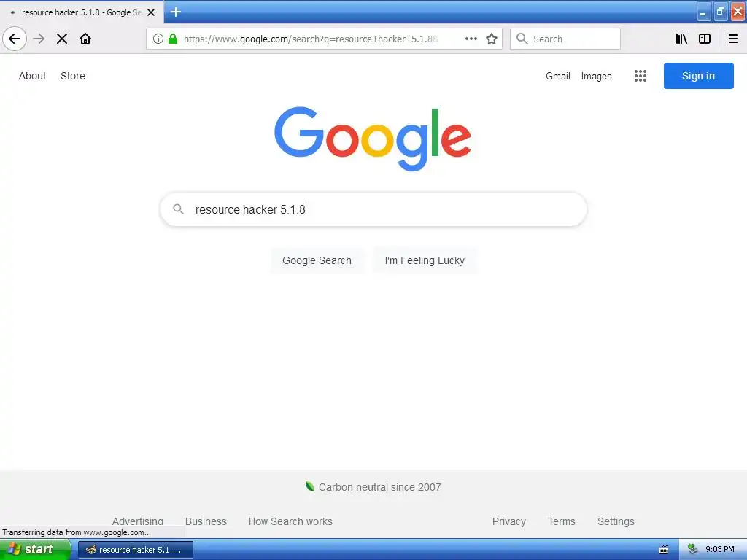This screenshot has width=747, height=560.
Task: Click the Google Search button
Action: click(317, 260)
